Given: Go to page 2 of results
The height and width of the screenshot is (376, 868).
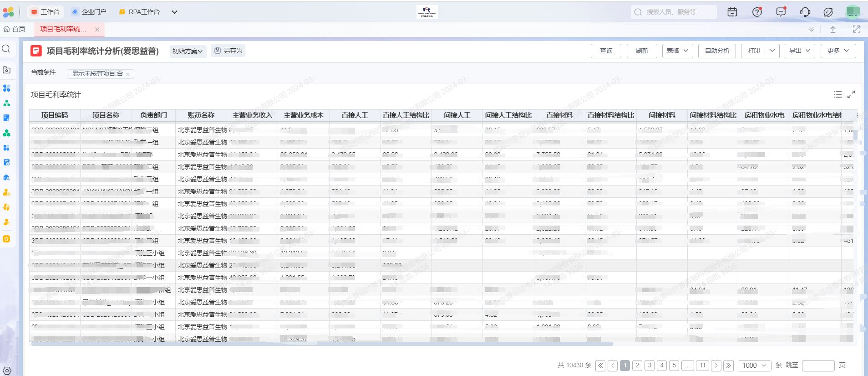Looking at the screenshot, I should click(x=637, y=366).
